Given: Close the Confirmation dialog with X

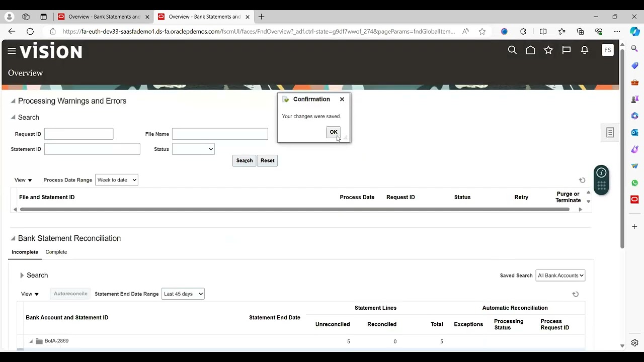Looking at the screenshot, I should [x=342, y=99].
